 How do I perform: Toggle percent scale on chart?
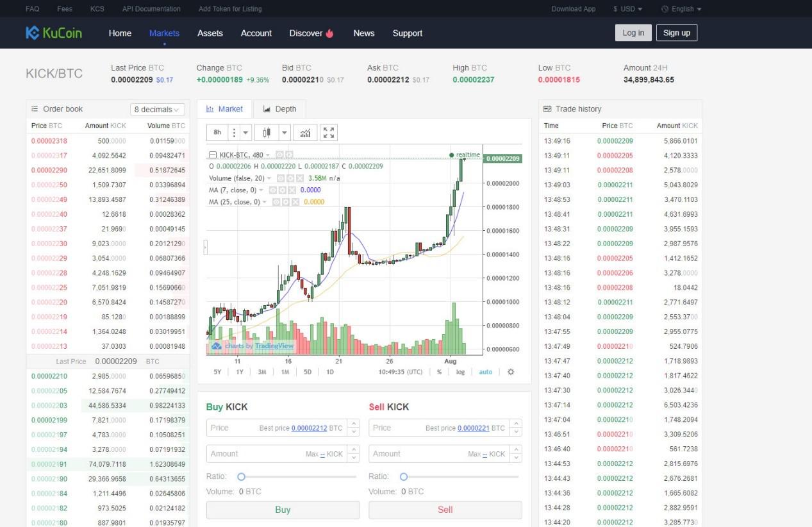[x=439, y=372]
